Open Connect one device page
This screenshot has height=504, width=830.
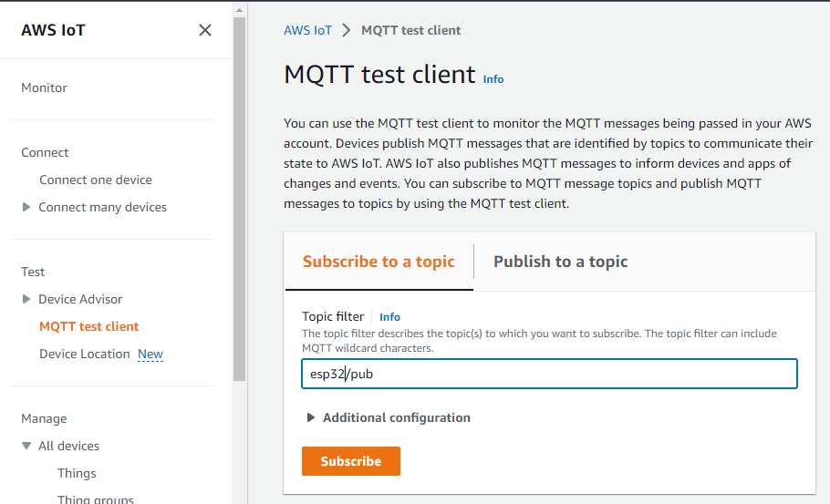(x=96, y=180)
